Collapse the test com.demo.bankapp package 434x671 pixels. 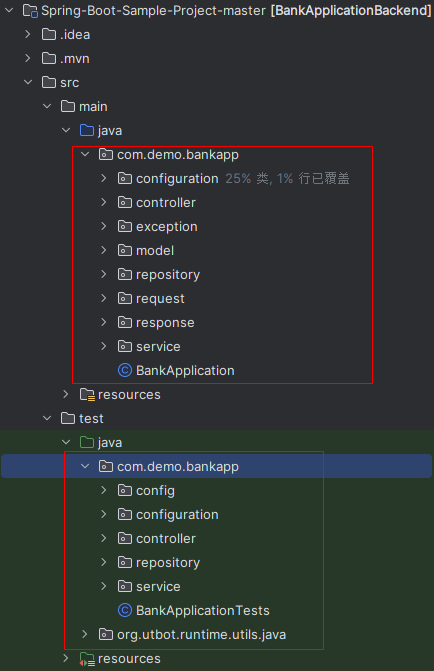click(85, 466)
